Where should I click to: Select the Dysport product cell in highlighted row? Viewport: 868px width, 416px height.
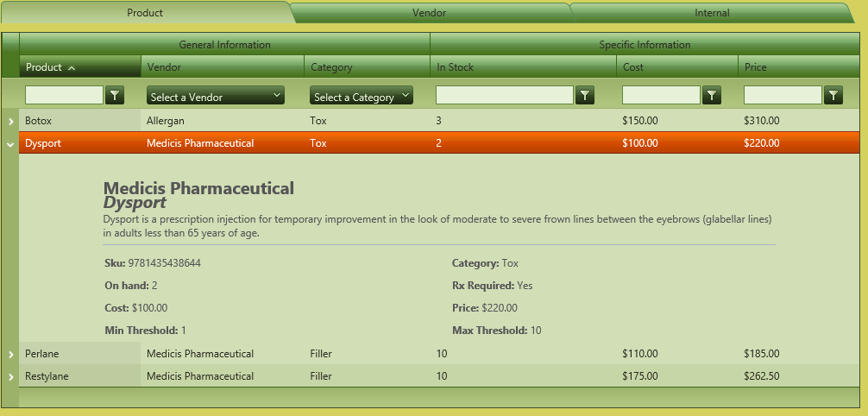click(80, 143)
